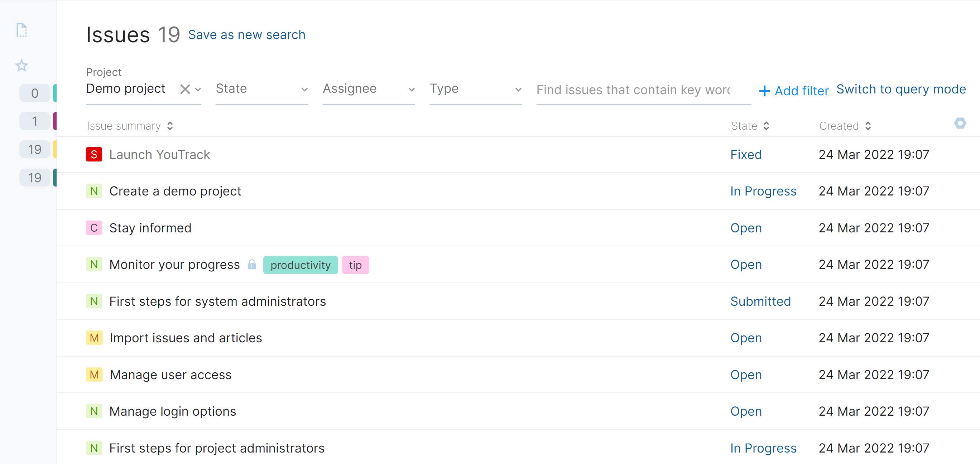Screen dimensions: 980x464
Task: Click lock icon beside Monitor your progress
Action: point(251,264)
